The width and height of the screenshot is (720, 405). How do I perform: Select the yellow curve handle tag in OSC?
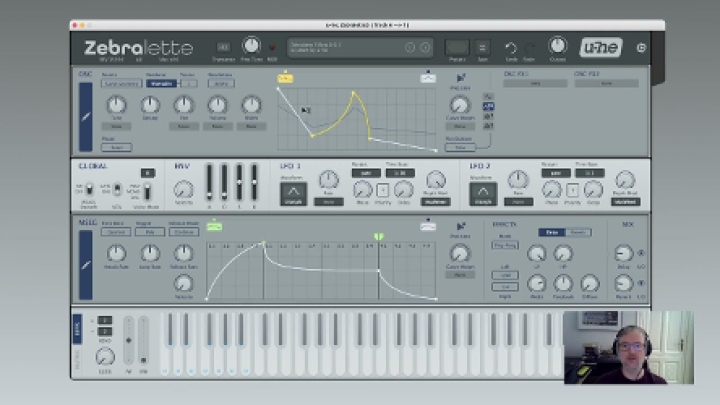pos(285,78)
